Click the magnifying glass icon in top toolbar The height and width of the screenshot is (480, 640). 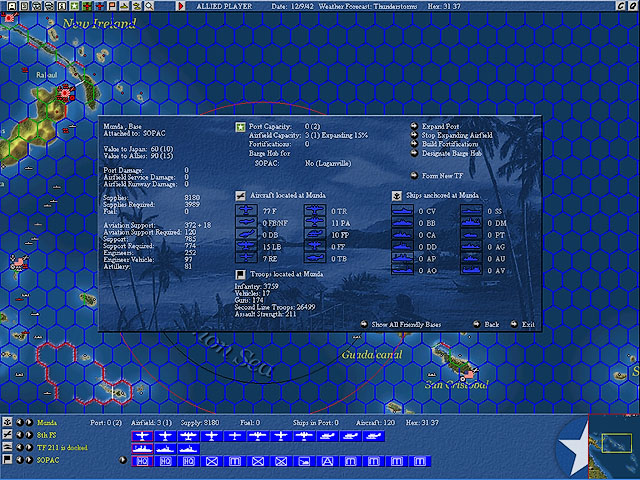click(149, 6)
